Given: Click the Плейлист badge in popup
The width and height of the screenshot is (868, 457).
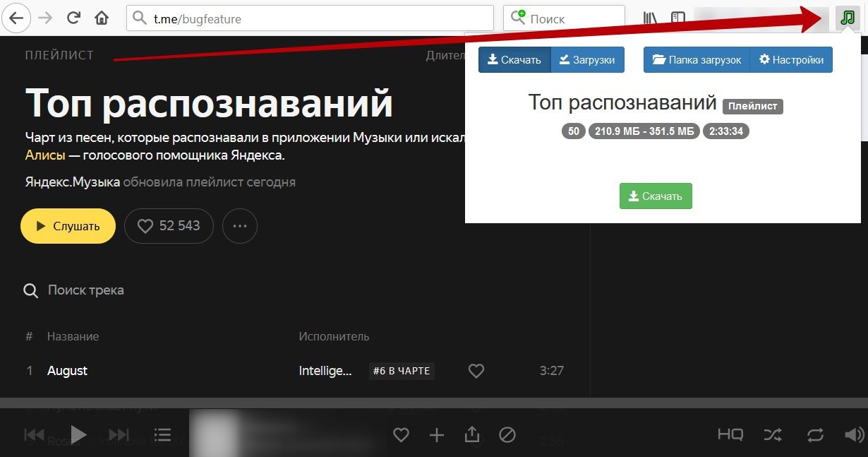Looking at the screenshot, I should pos(753,106).
